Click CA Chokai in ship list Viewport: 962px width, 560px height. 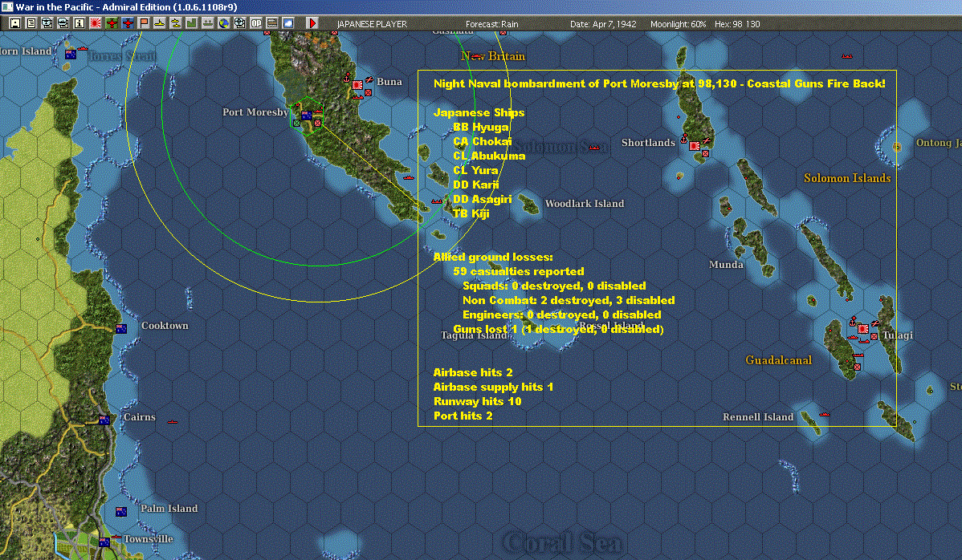coord(483,141)
